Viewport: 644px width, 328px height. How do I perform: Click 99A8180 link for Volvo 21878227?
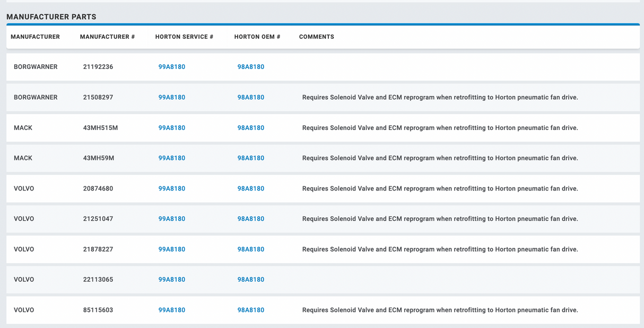(171, 249)
